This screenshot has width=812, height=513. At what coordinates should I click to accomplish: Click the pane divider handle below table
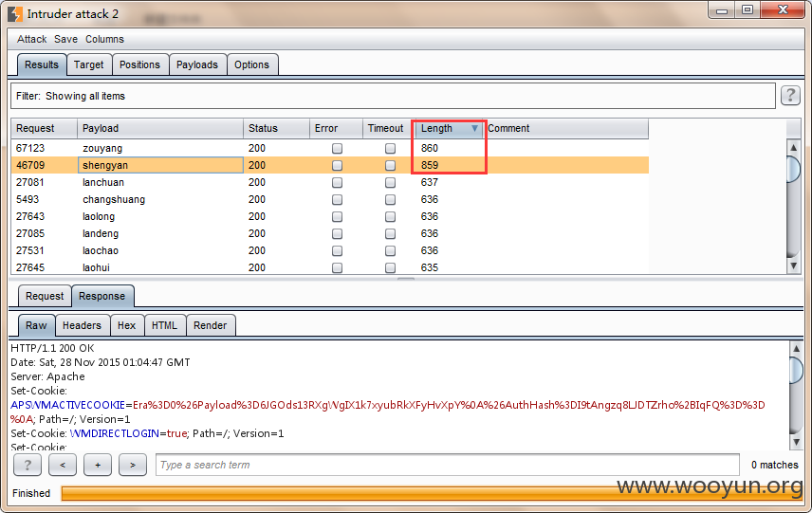click(x=406, y=279)
